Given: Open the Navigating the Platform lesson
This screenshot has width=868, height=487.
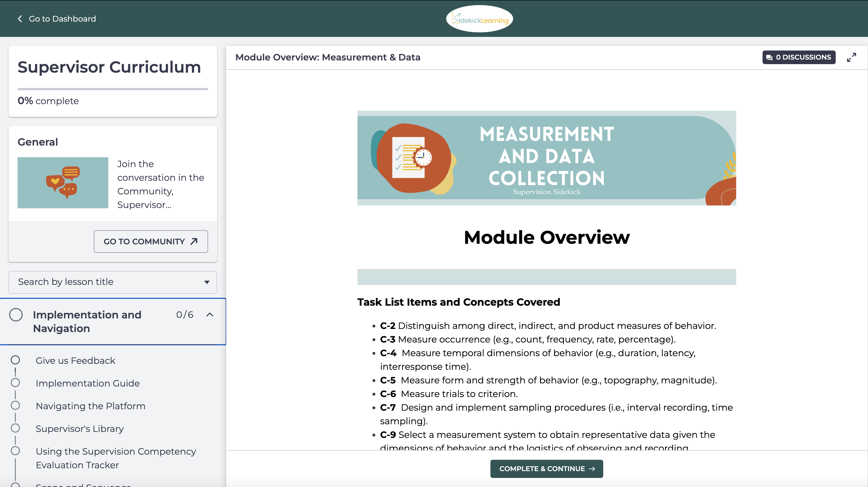Looking at the screenshot, I should (90, 406).
